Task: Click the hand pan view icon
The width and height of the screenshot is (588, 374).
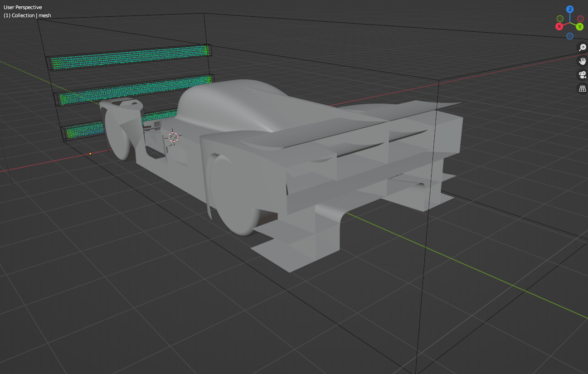Action: (x=582, y=61)
